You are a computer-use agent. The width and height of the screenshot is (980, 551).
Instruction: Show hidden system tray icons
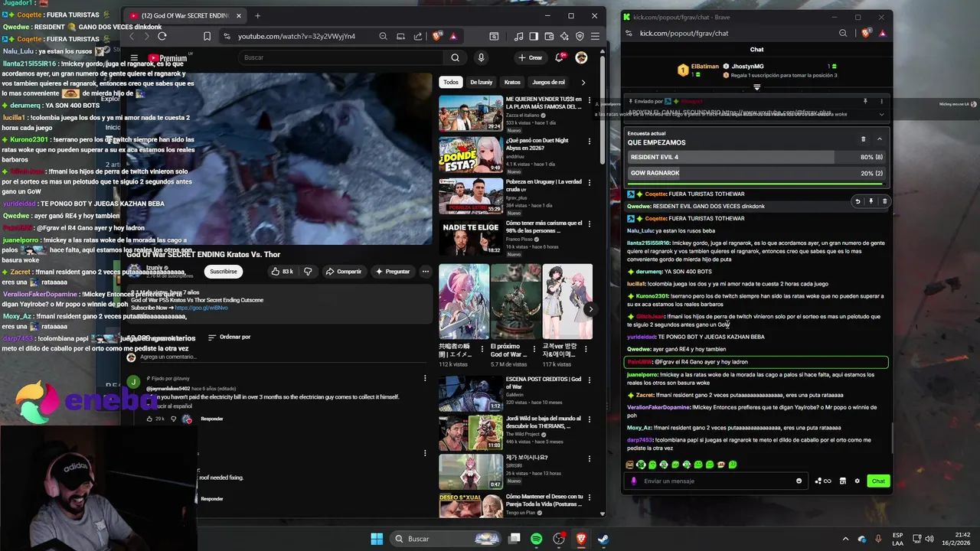(x=846, y=539)
